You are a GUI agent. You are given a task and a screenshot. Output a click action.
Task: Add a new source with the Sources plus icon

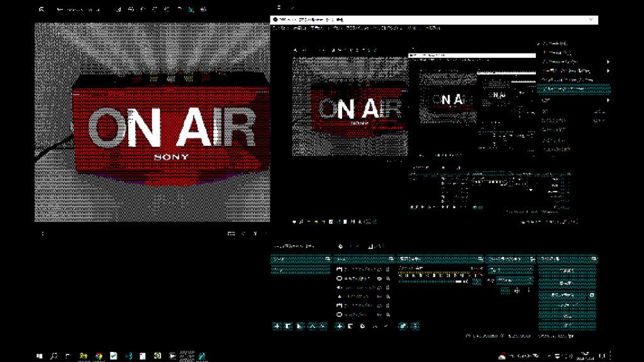[x=339, y=326]
